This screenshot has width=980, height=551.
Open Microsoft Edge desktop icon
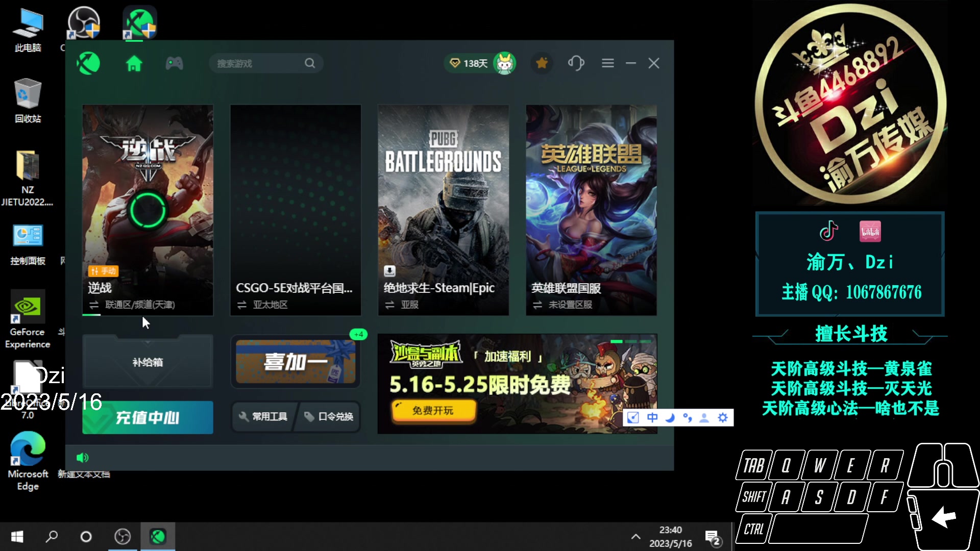28,461
